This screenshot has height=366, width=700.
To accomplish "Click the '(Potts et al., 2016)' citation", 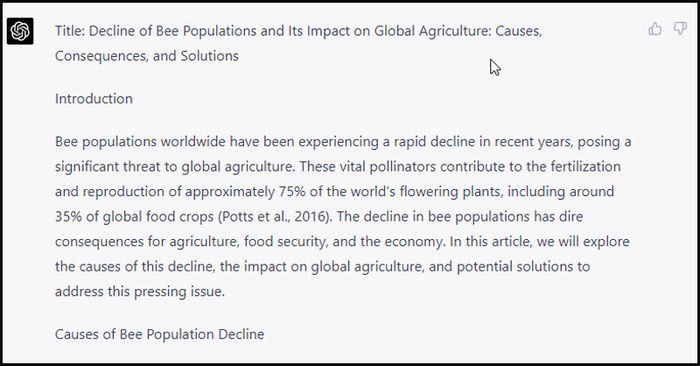I will [275, 217].
